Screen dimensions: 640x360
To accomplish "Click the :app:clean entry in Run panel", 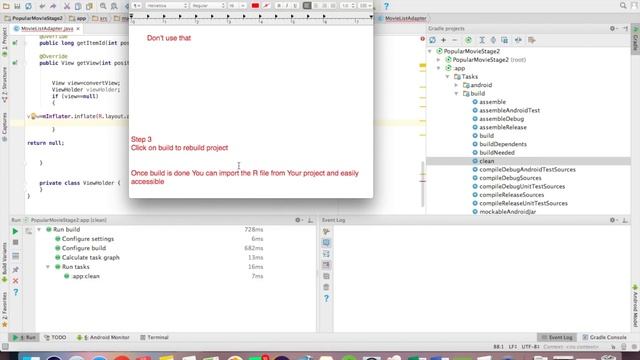I will click(82, 276).
